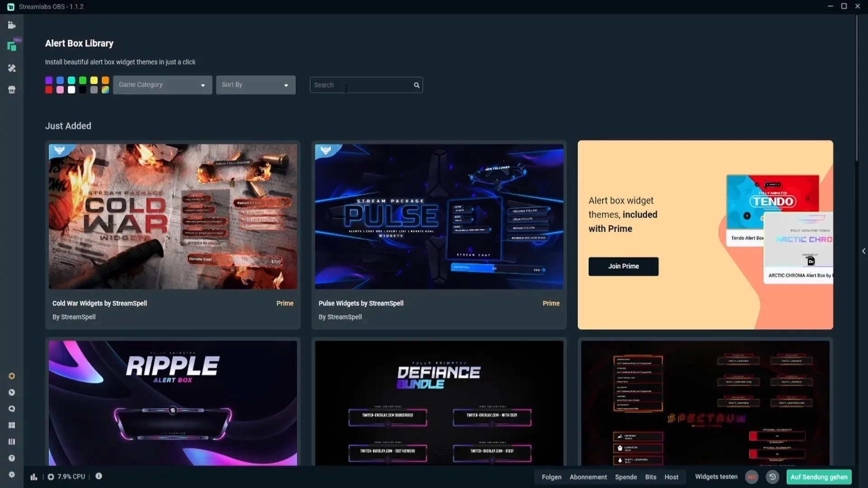Open the cloudbot chat bubble icon
The height and width of the screenshot is (488, 868).
click(x=12, y=409)
